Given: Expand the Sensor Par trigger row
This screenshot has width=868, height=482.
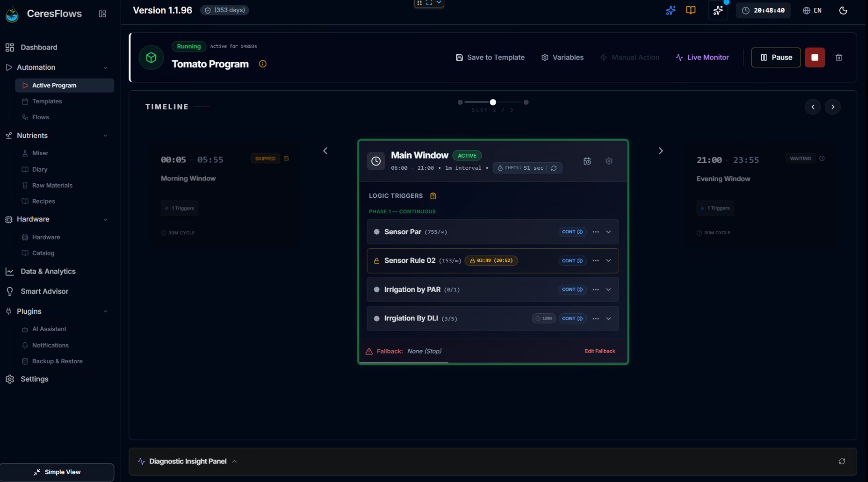Looking at the screenshot, I should pos(609,232).
